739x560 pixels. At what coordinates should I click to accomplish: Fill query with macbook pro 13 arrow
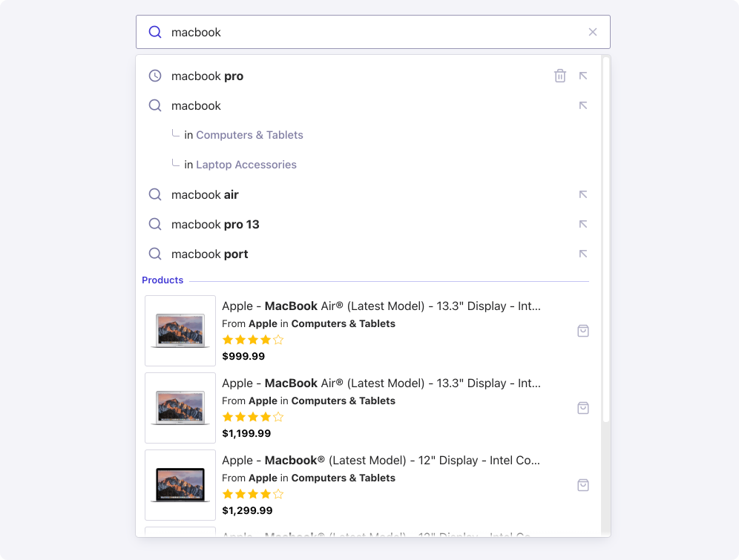pyautogui.click(x=583, y=224)
